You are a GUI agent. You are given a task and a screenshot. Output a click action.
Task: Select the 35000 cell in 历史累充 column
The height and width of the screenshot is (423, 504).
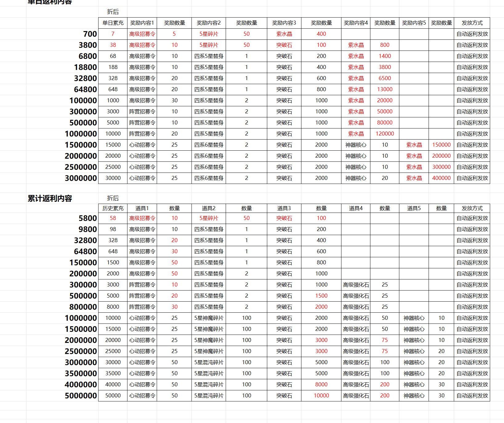(113, 373)
